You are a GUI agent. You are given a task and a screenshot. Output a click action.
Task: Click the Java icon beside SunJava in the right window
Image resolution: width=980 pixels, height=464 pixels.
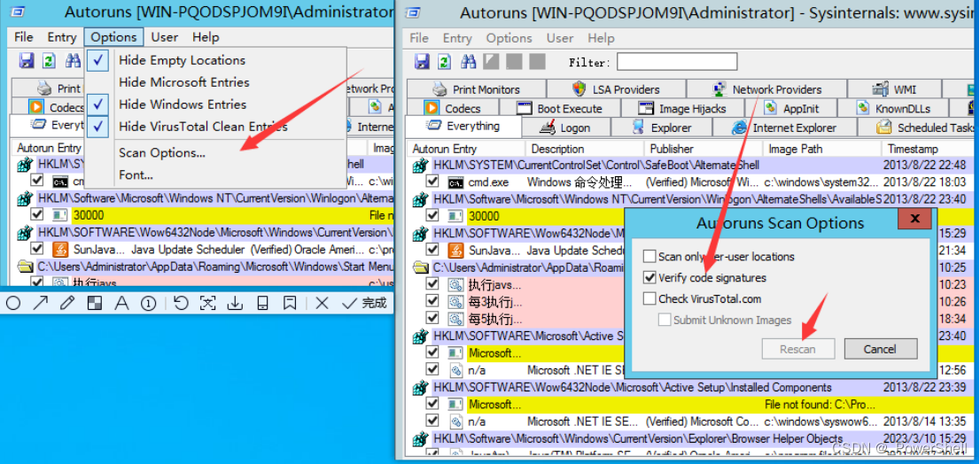click(456, 251)
